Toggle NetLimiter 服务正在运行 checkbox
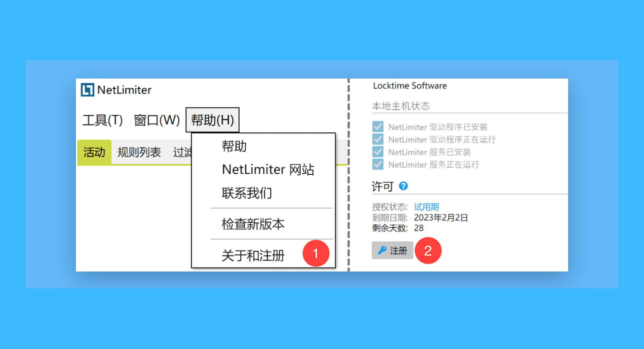The image size is (644, 349). pyautogui.click(x=378, y=164)
